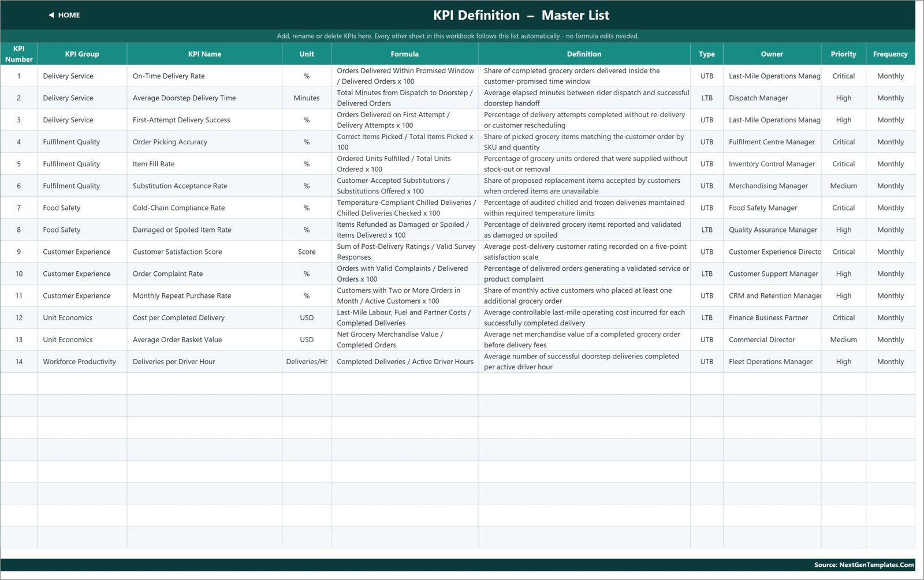Click the Customer Support Manager cell
The width and height of the screenshot is (924, 580).
(772, 274)
